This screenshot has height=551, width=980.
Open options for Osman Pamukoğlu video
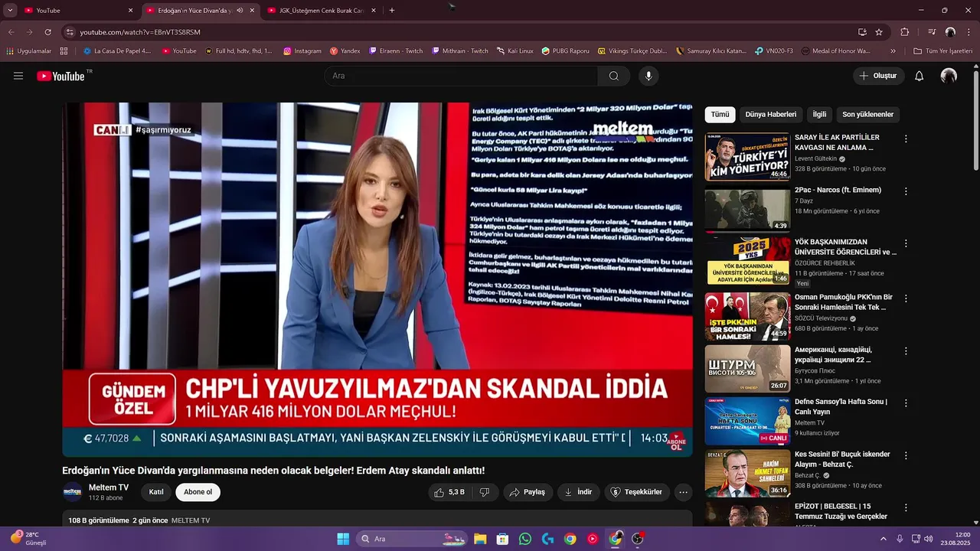point(906,298)
